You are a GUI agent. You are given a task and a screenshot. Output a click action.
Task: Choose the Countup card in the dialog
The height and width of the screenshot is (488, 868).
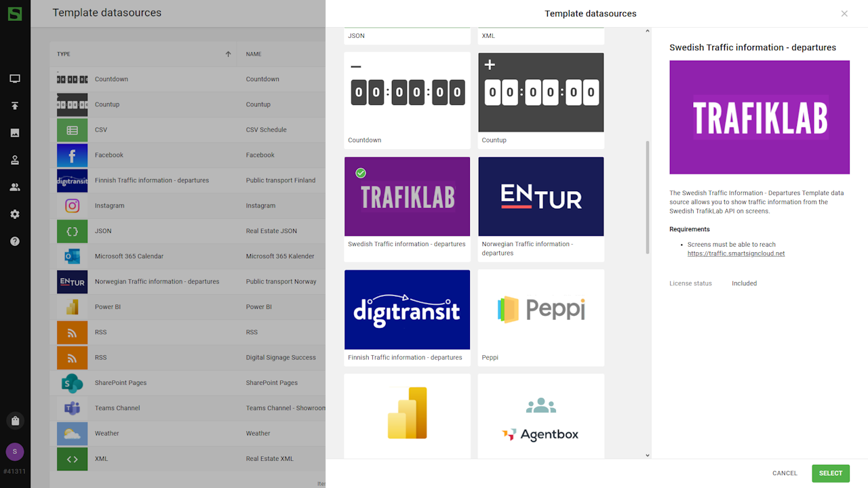click(541, 100)
